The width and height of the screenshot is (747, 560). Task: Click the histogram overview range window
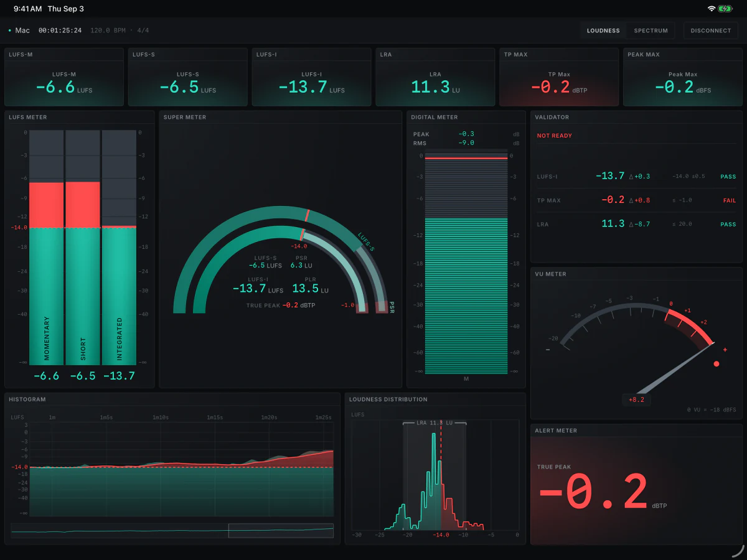pyautogui.click(x=281, y=530)
